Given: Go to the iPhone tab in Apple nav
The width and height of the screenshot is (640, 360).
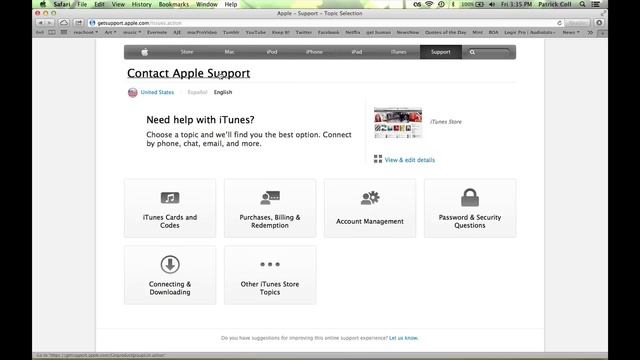Looking at the screenshot, I should (314, 52).
